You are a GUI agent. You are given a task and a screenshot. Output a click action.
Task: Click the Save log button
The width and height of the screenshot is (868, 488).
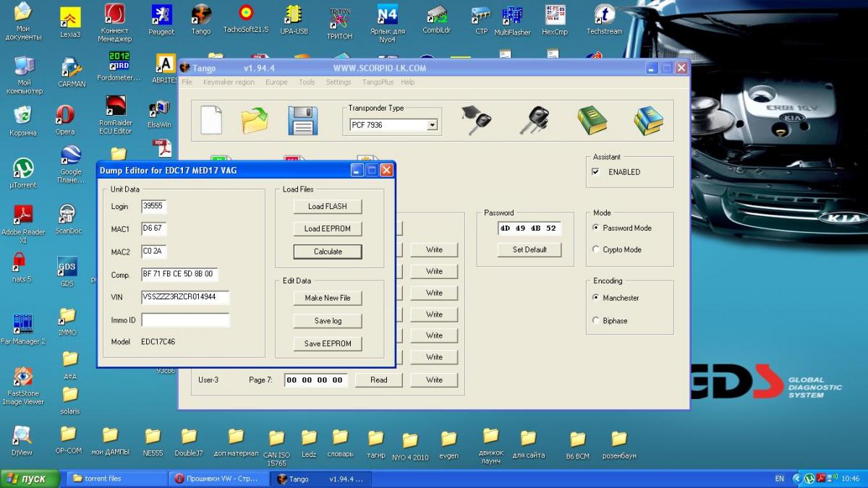[x=328, y=321]
